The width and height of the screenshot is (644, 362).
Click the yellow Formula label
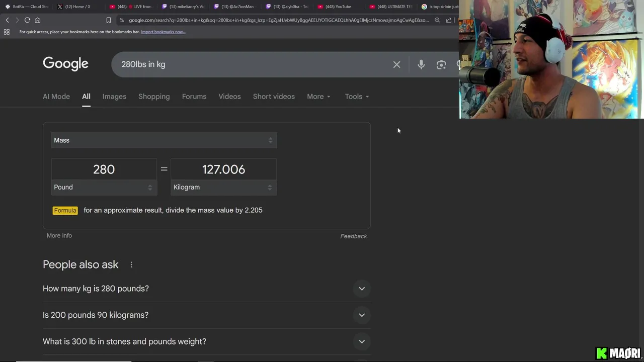click(x=65, y=210)
